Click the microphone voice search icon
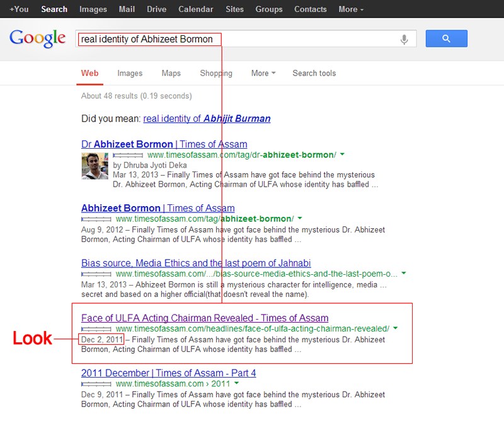The image size is (504, 423). [x=404, y=38]
